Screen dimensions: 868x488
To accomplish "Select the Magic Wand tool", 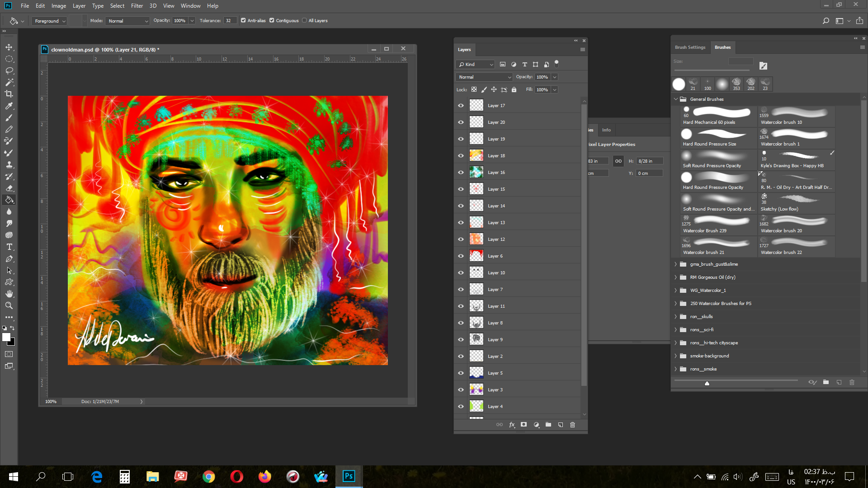I will pos(9,82).
